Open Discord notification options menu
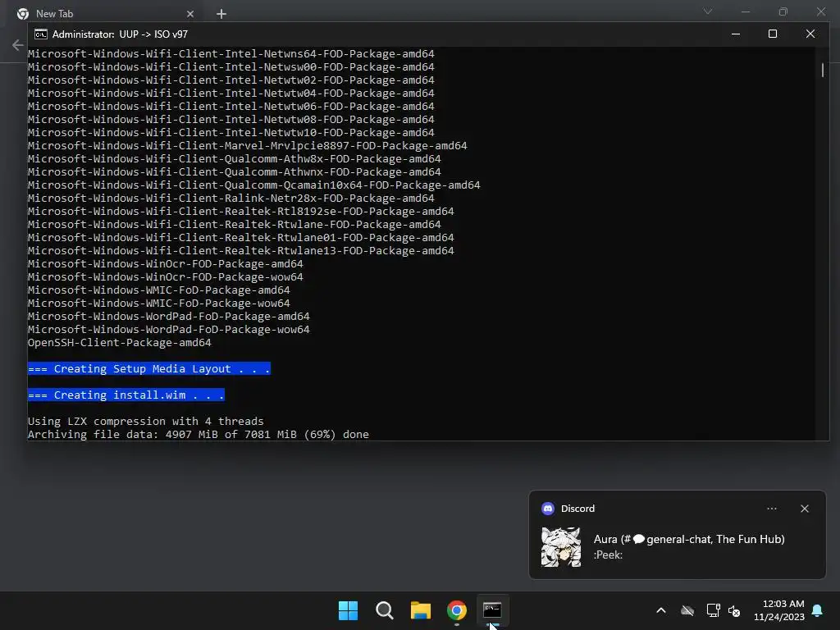Image resolution: width=840 pixels, height=630 pixels. click(772, 509)
